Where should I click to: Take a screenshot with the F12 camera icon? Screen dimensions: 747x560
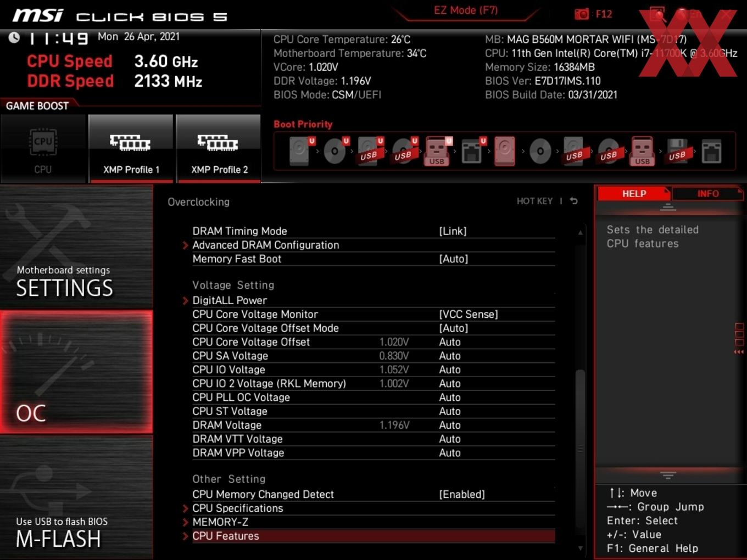coord(582,14)
